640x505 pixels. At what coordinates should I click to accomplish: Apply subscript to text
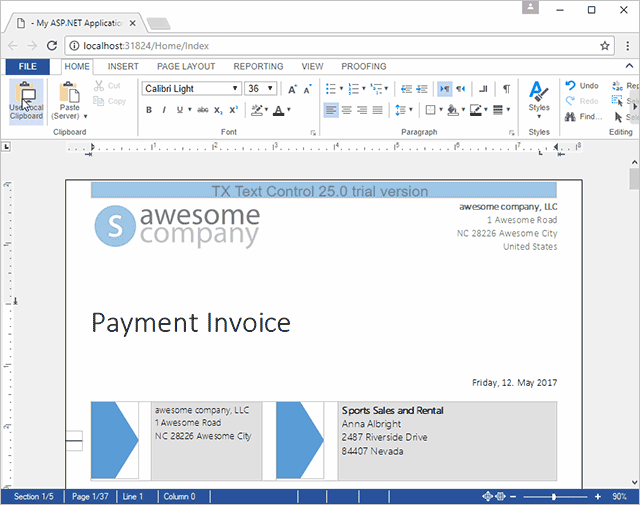pyautogui.click(x=218, y=110)
